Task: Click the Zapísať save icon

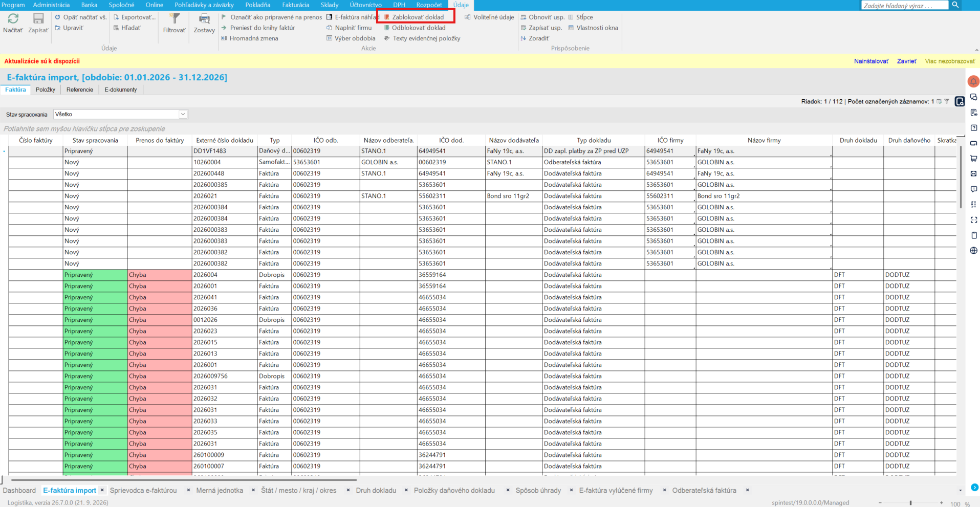Action: pyautogui.click(x=38, y=19)
